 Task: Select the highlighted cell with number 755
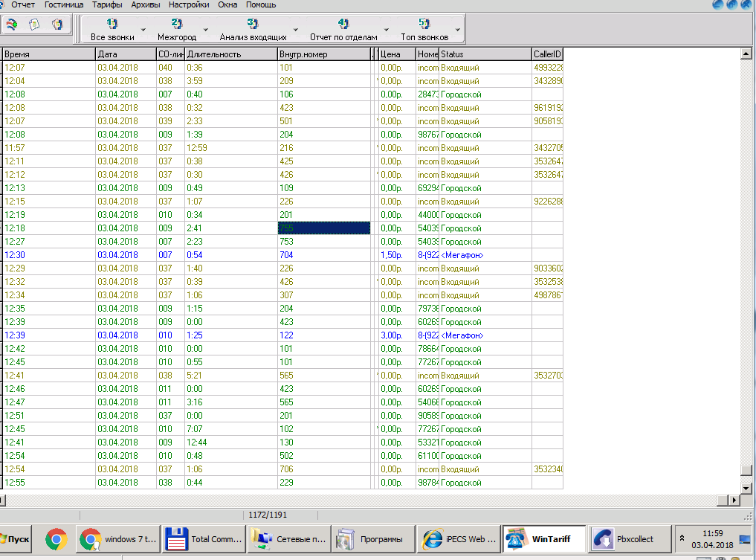323,228
